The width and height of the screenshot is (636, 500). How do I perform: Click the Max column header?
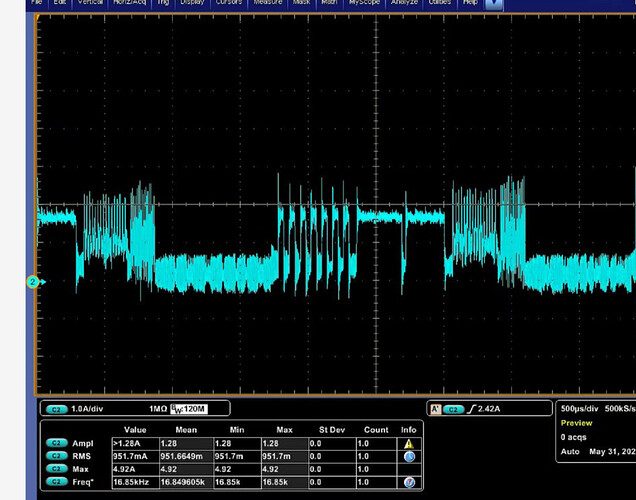[x=284, y=430]
